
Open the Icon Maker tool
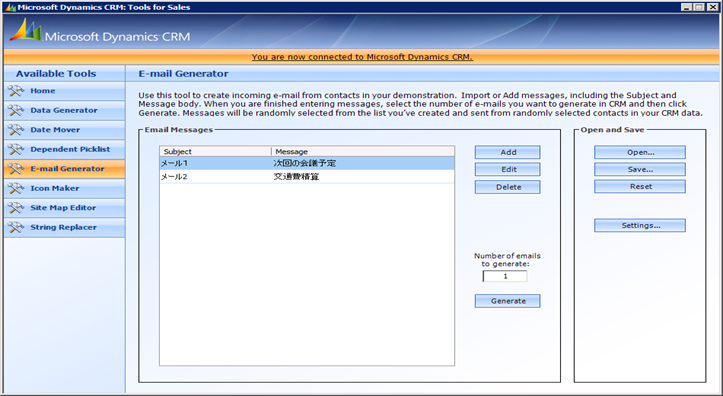pyautogui.click(x=65, y=188)
